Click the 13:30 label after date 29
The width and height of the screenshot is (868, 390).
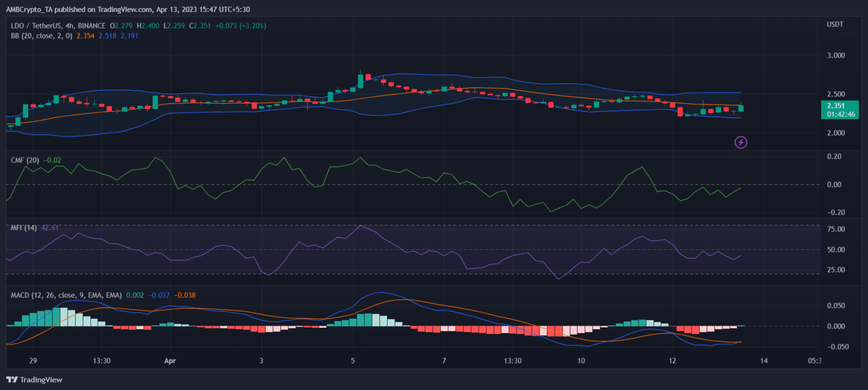[x=101, y=361]
